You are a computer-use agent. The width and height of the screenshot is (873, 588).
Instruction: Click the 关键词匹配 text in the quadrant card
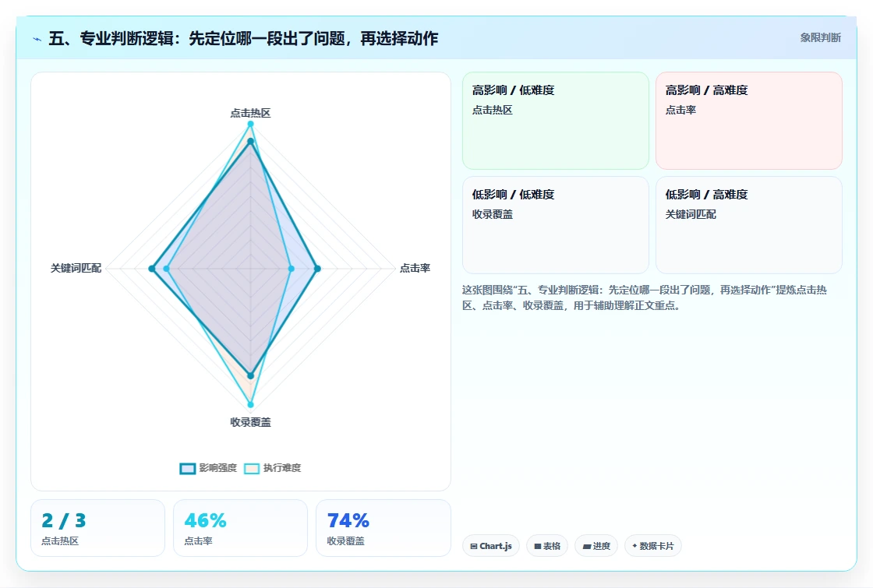point(691,215)
